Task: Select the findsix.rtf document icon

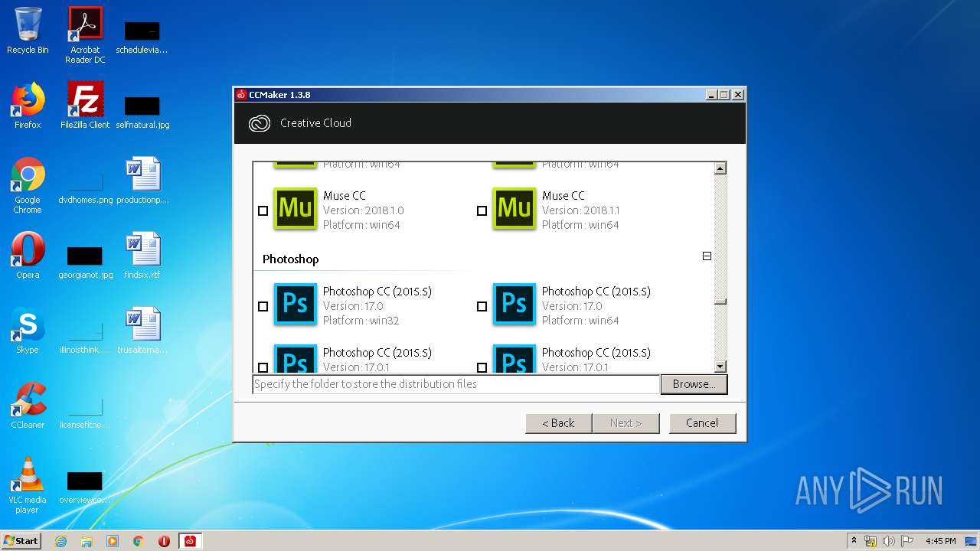Action: pos(142,256)
